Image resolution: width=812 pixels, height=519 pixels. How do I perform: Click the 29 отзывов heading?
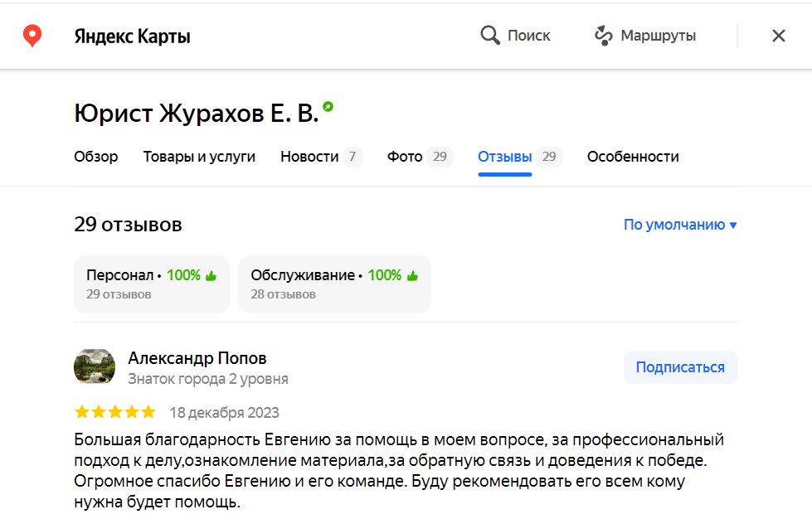click(128, 225)
